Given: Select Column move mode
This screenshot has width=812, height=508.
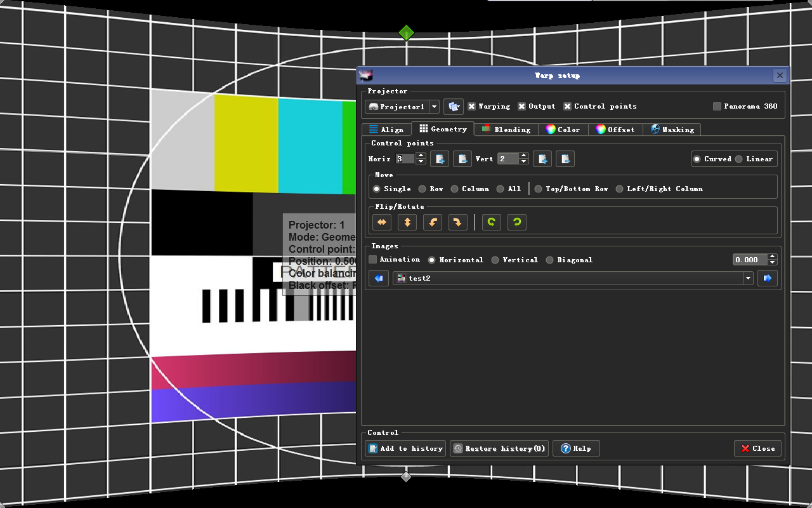Looking at the screenshot, I should (x=455, y=189).
